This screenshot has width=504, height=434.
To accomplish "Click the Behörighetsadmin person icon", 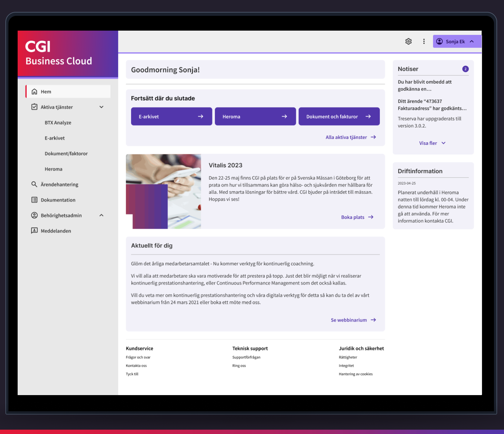I will [x=34, y=215].
